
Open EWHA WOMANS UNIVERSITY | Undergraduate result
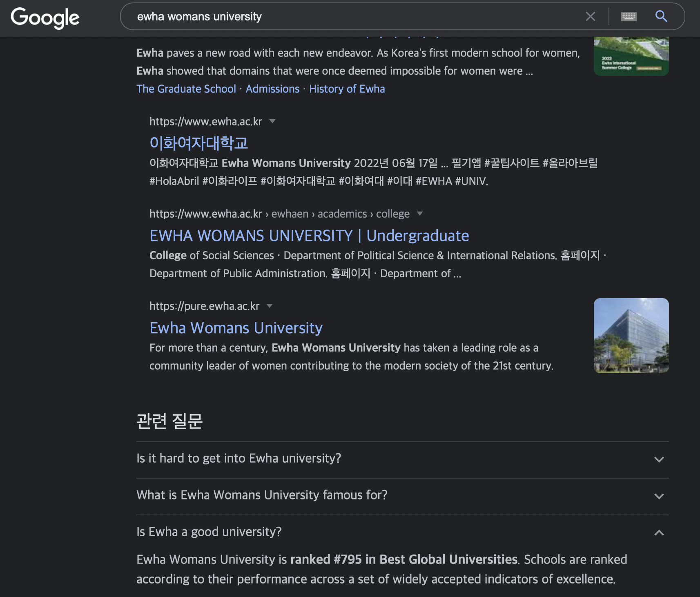pyautogui.click(x=309, y=236)
